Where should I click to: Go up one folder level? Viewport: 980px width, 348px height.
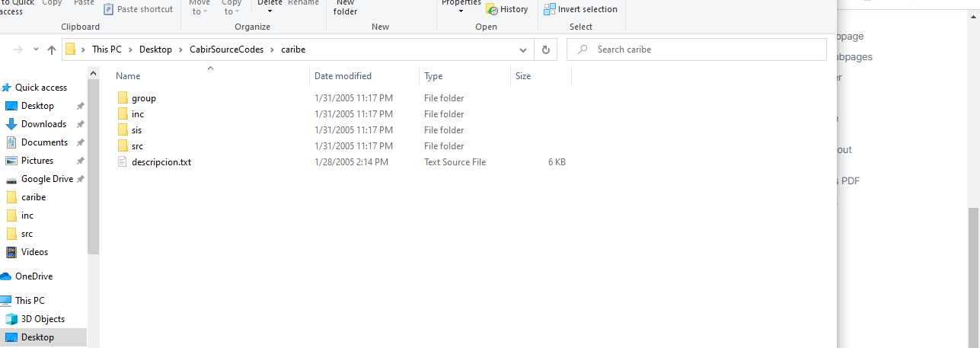coord(52,49)
